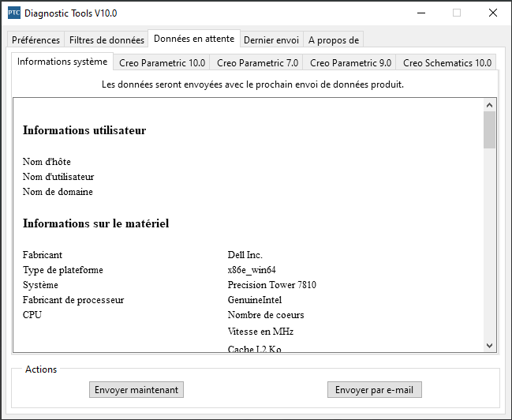512x420 pixels.
Task: Click the 'Informations sur le matériel' heading
Action: 95,223
